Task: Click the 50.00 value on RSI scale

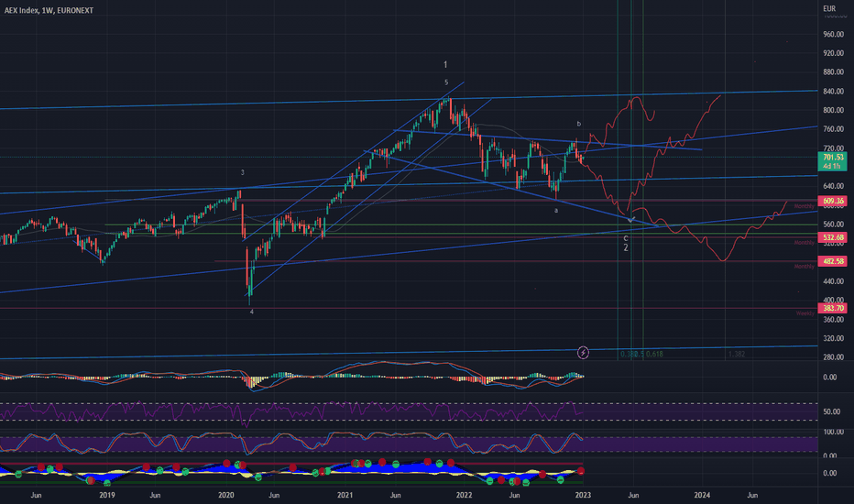Action: [832, 412]
